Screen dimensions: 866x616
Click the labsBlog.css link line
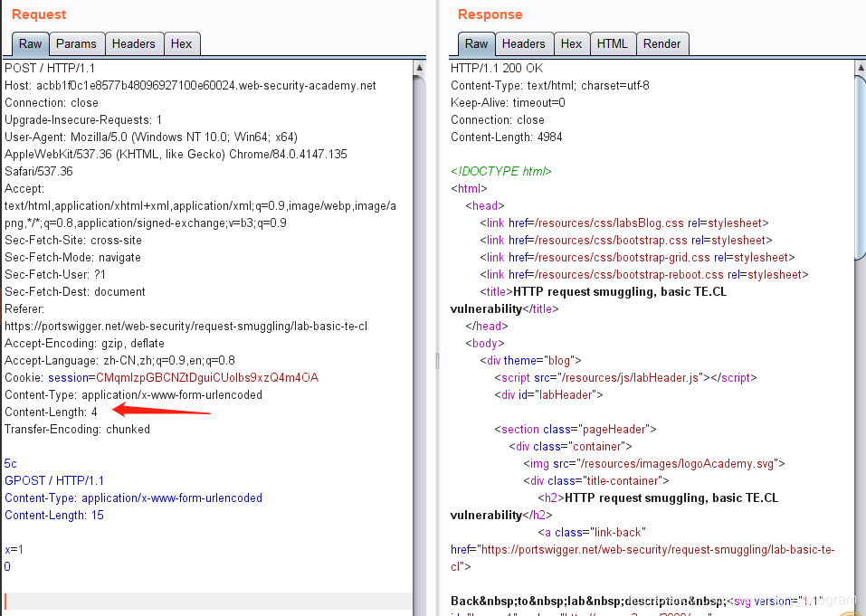pos(624,223)
